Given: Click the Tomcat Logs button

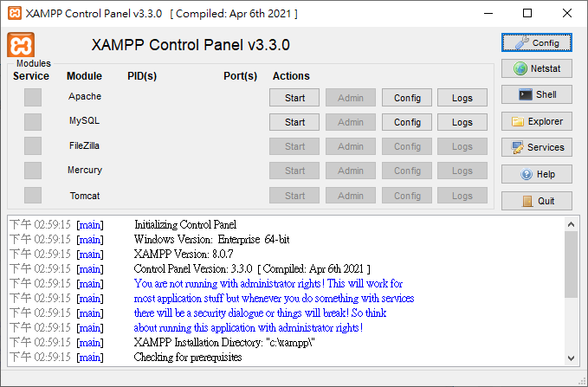Looking at the screenshot, I should [462, 196].
